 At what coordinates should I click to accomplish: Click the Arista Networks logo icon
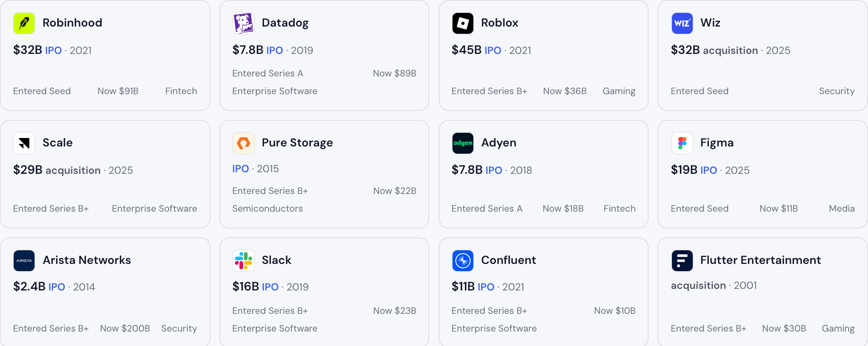(x=24, y=260)
